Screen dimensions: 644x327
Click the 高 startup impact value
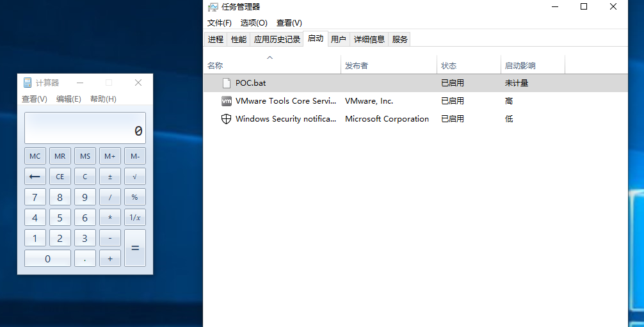[509, 101]
